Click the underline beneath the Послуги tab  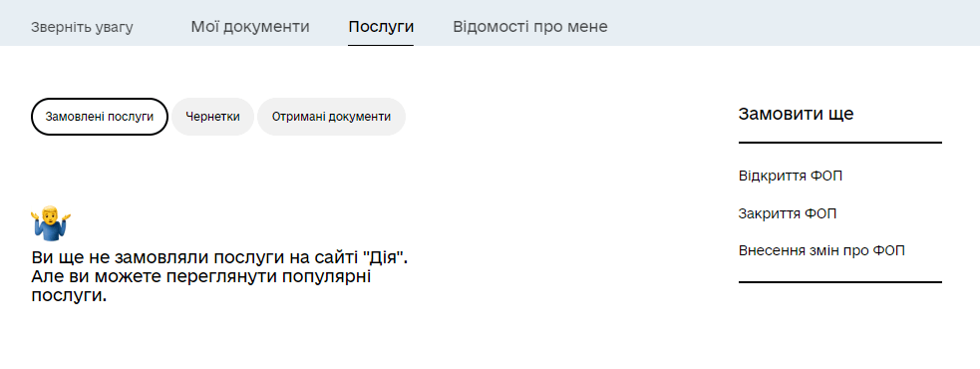point(381,45)
